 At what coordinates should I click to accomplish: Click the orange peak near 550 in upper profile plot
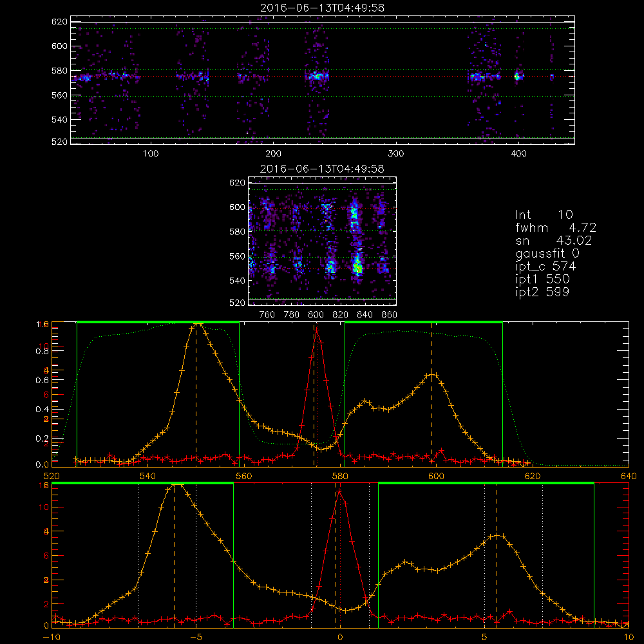coord(198,324)
